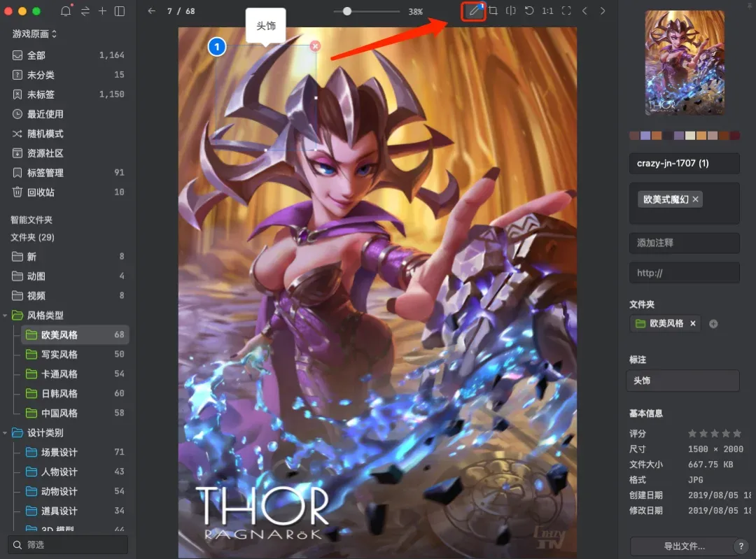Select the crop tool

(493, 10)
